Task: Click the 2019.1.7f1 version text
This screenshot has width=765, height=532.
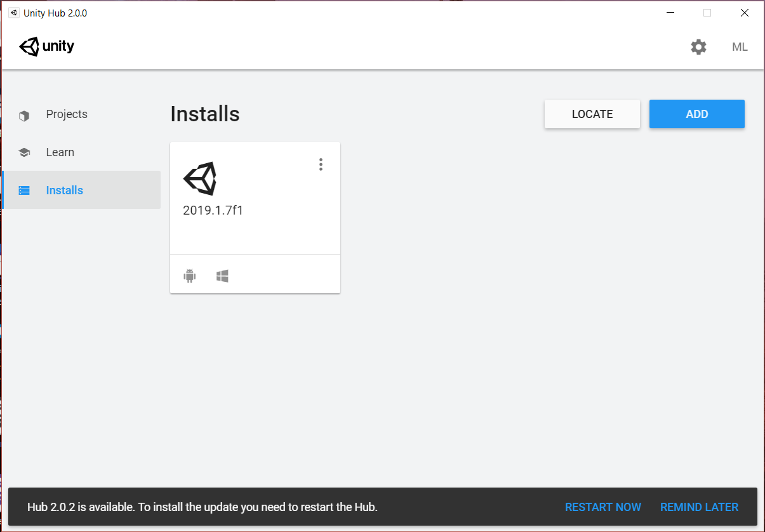Action: [213, 211]
